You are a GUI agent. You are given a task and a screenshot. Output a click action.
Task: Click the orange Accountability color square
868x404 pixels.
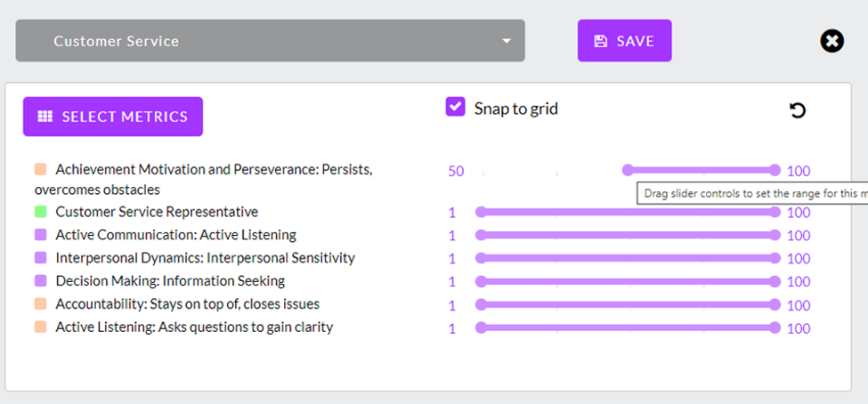click(x=40, y=304)
